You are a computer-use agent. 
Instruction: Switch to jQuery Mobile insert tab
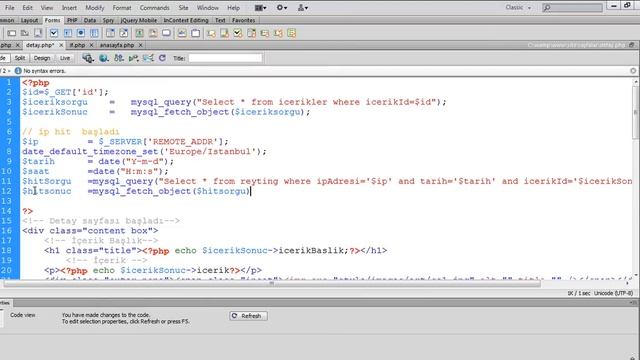pyautogui.click(x=138, y=20)
